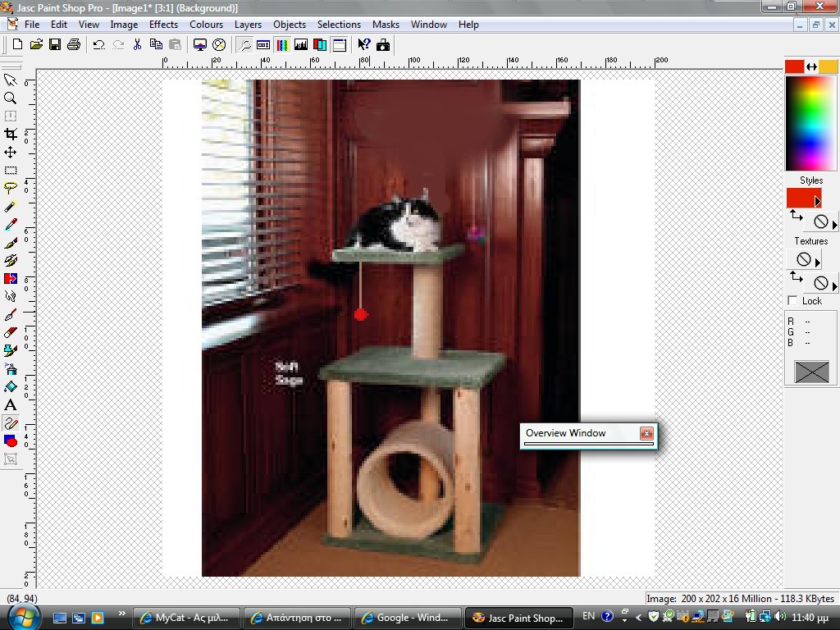
Task: Select the Crop tool
Action: 11,134
